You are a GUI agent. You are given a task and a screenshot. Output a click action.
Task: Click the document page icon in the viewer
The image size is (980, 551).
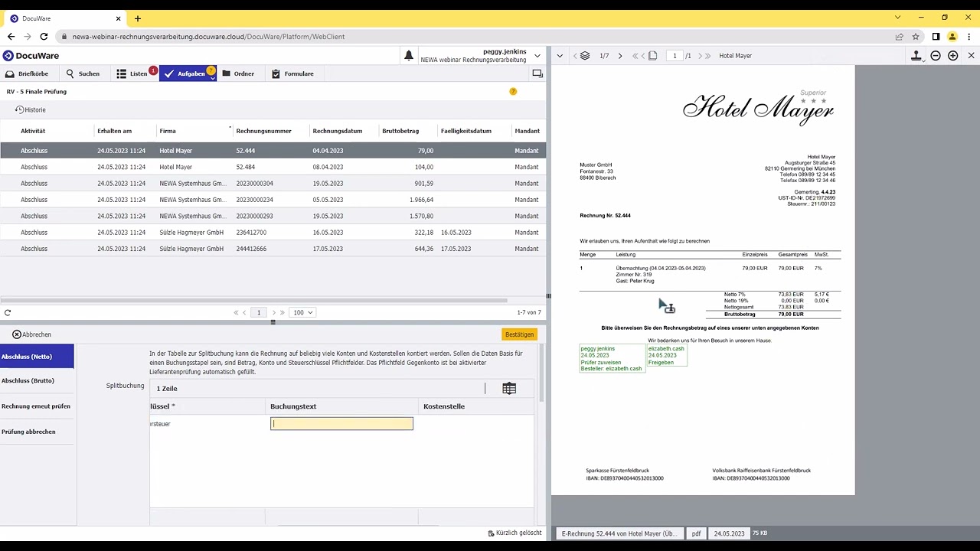[653, 56]
